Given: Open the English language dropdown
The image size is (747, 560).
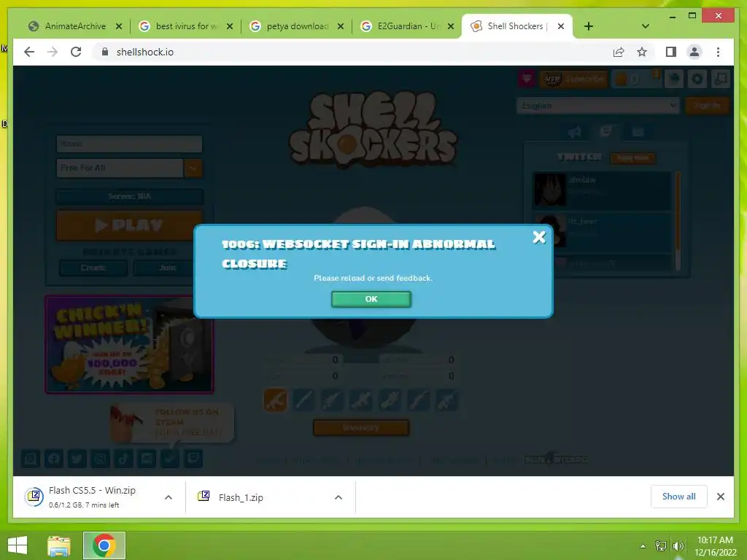Looking at the screenshot, I should pyautogui.click(x=598, y=105).
